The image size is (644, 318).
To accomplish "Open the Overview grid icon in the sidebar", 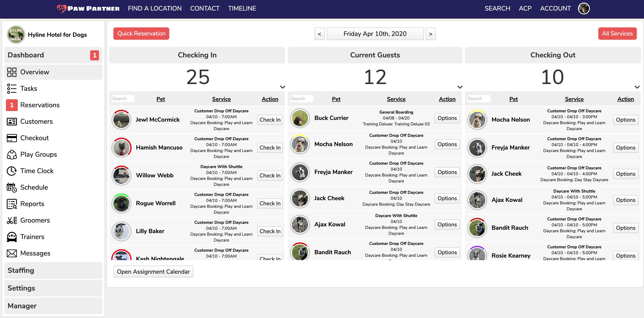I will tap(11, 72).
